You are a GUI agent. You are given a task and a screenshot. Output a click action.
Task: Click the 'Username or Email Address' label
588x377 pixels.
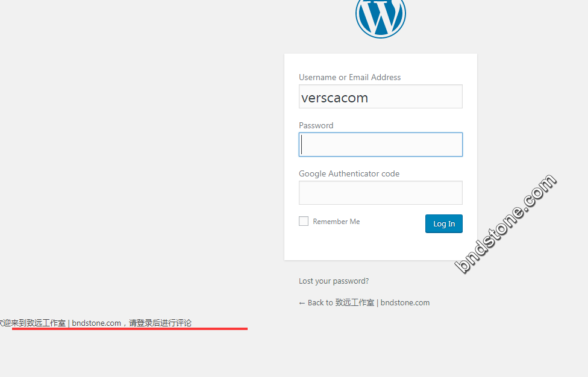[350, 77]
